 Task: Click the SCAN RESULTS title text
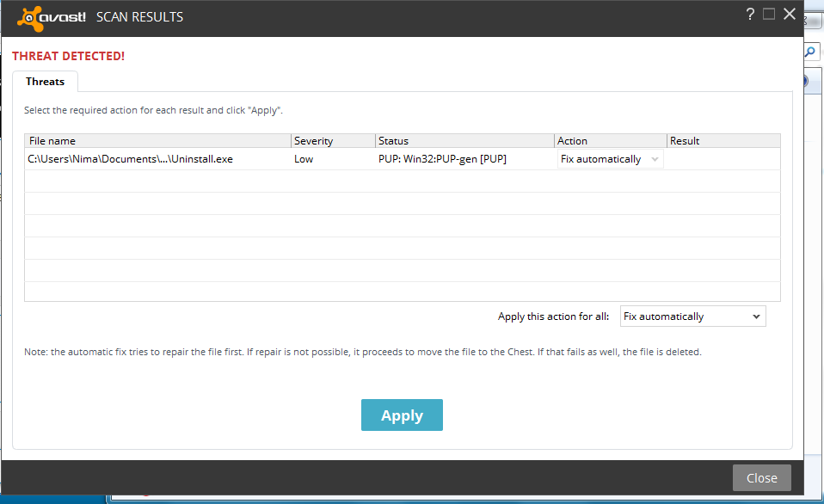[x=139, y=17]
